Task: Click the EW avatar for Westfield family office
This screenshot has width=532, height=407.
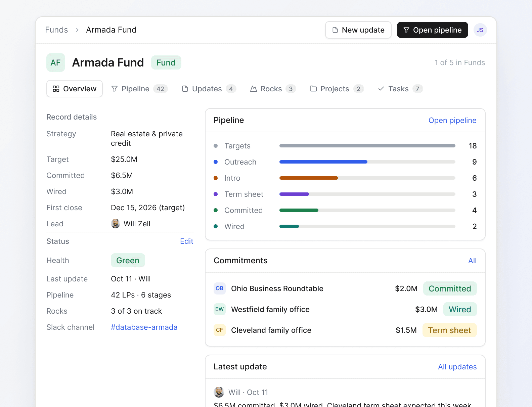Action: pyautogui.click(x=220, y=309)
